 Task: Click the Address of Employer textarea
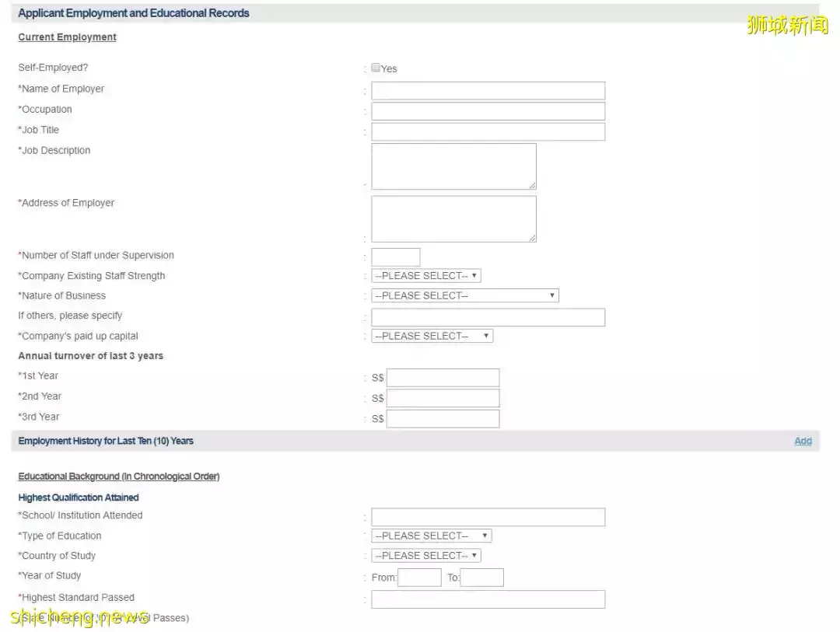point(453,218)
